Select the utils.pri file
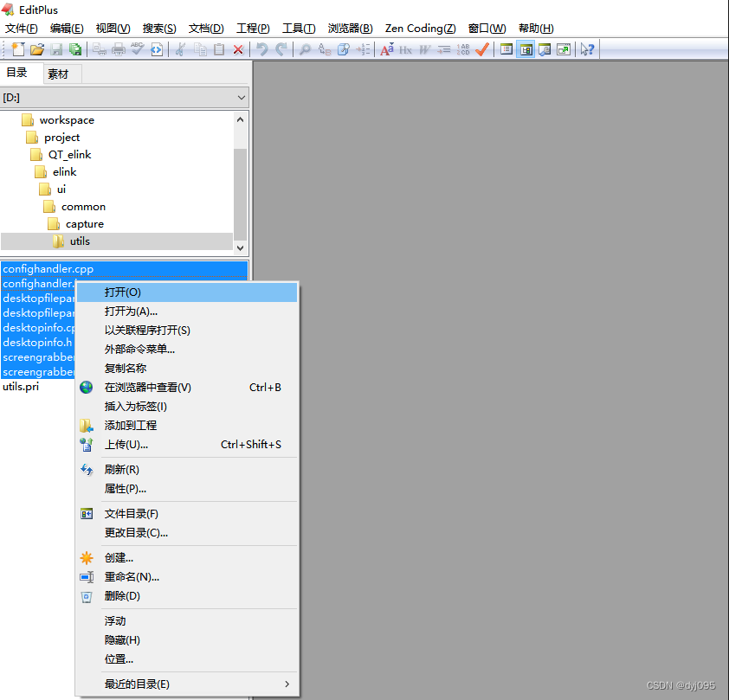The width and height of the screenshot is (729, 700). point(21,387)
